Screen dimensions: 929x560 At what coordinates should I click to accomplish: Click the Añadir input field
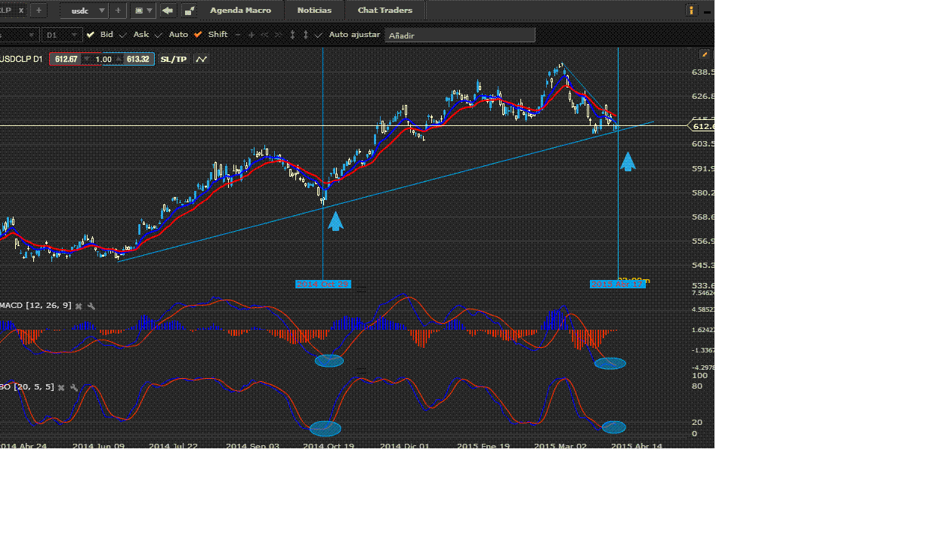460,35
